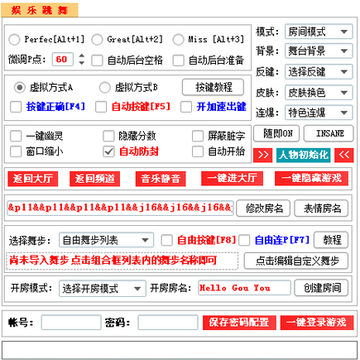The width and height of the screenshot is (360, 360).
Task: Decrease 微调P点 value with down arrow
Action: (x=82, y=63)
